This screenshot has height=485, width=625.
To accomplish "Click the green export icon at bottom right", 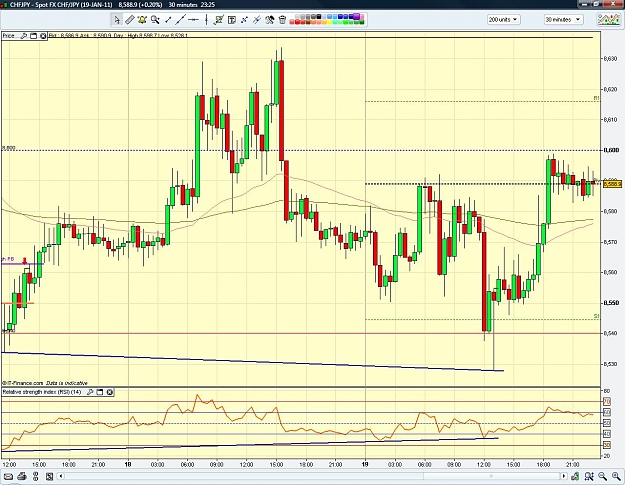I will 575,476.
